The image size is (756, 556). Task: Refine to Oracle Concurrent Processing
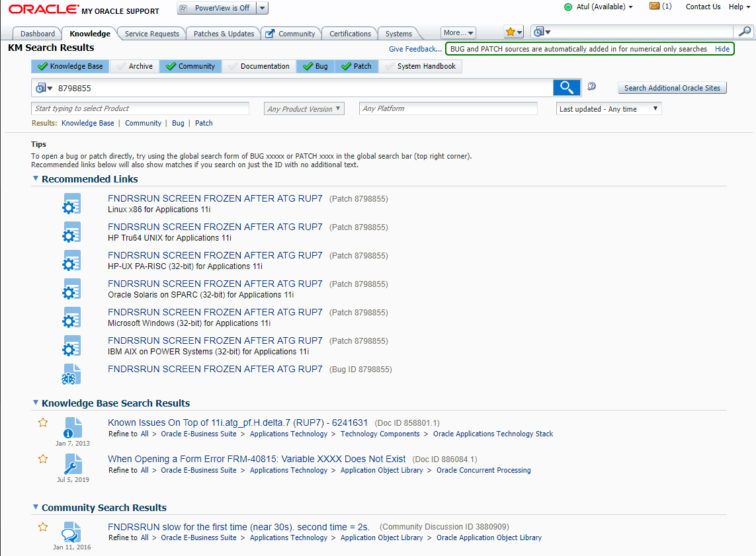click(x=483, y=470)
